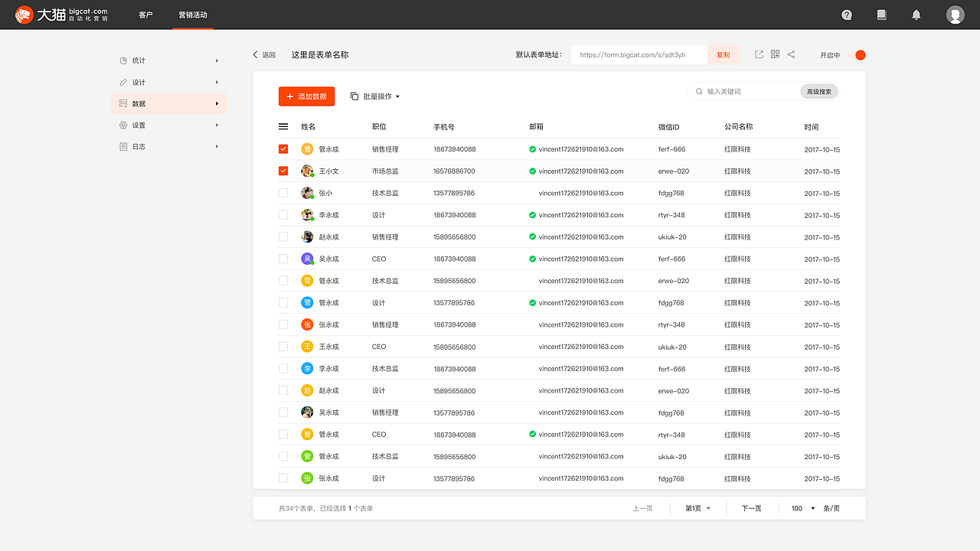
Task: Open the 批量操作 dropdown
Action: [375, 96]
